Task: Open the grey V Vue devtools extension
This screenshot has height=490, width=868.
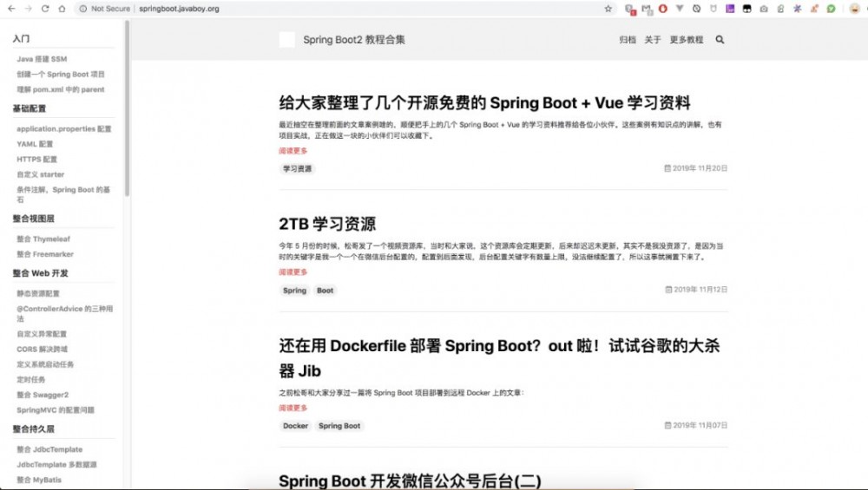Action: [x=680, y=9]
